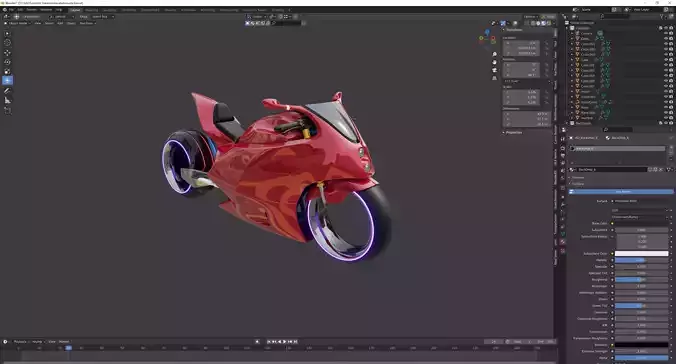Open the viewport Add menu
The height and width of the screenshot is (364, 676).
(60, 23)
